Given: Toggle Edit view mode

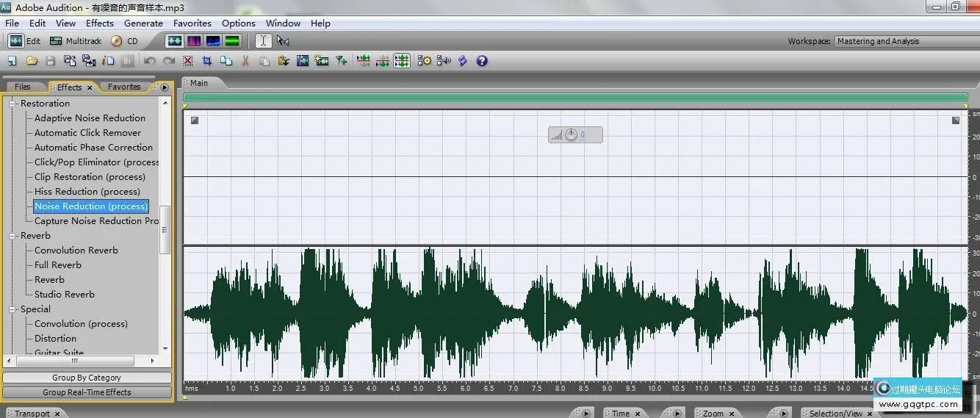Looking at the screenshot, I should pyautogui.click(x=25, y=41).
